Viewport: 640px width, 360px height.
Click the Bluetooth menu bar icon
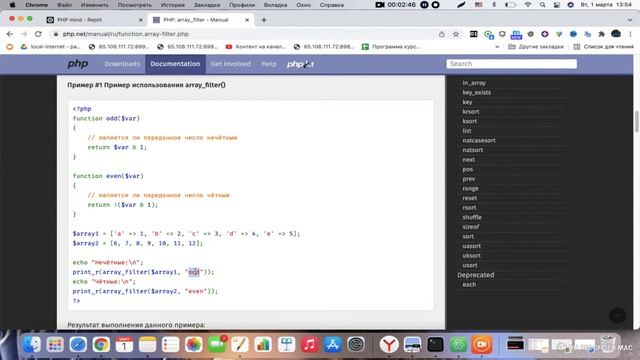pos(493,5)
